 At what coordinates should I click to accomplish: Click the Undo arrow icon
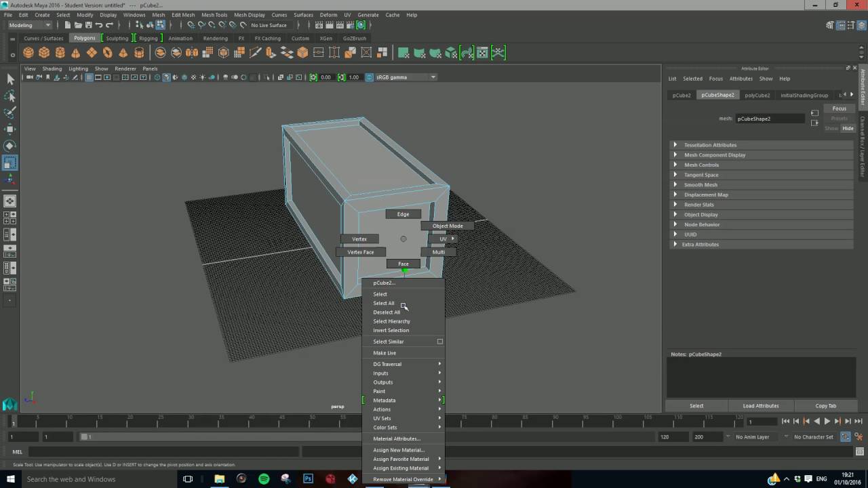click(99, 25)
